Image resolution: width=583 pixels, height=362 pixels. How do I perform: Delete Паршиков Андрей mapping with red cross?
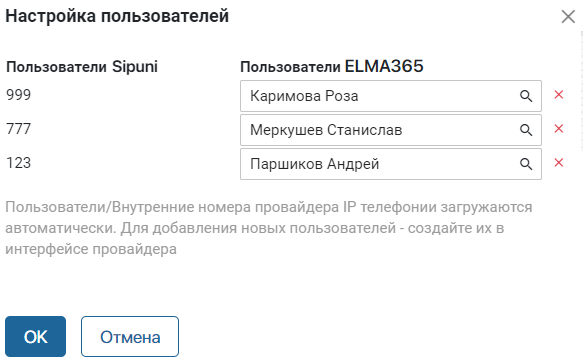[x=558, y=162]
